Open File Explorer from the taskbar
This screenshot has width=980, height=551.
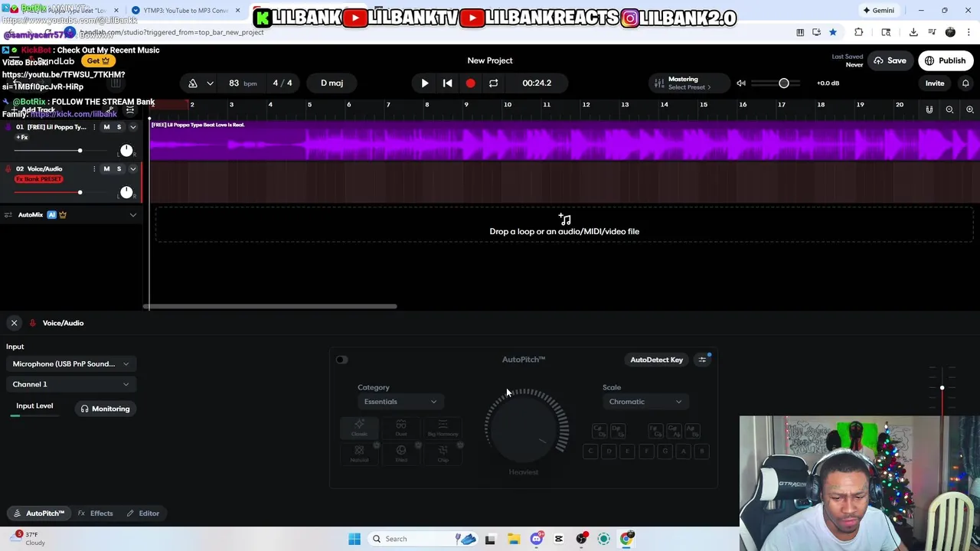[x=514, y=539]
